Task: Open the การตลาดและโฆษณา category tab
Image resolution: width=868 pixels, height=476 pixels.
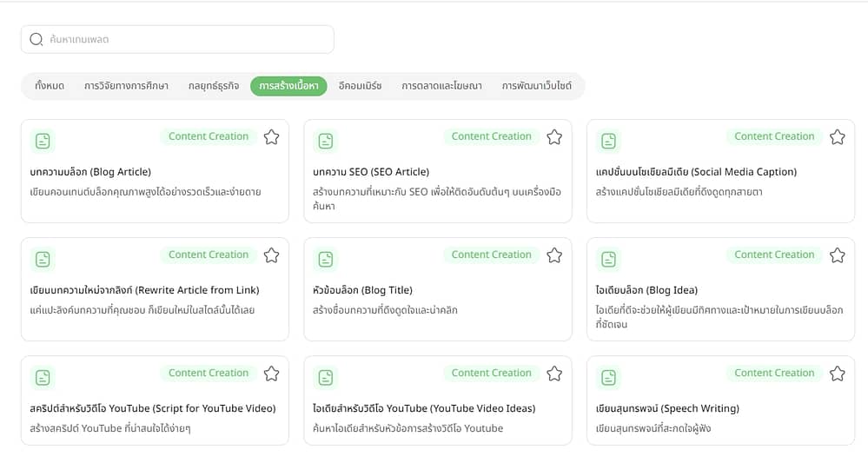Action: (441, 86)
